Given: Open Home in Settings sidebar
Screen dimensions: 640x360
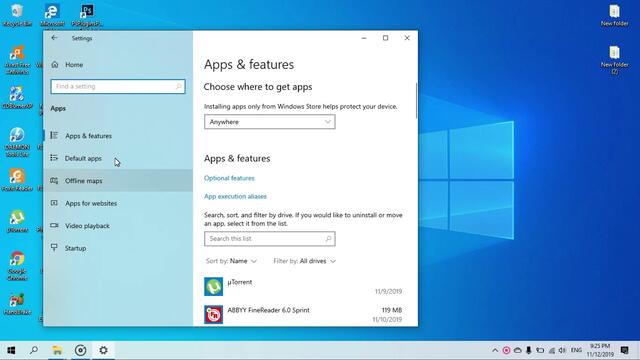Looking at the screenshot, I should [x=74, y=64].
